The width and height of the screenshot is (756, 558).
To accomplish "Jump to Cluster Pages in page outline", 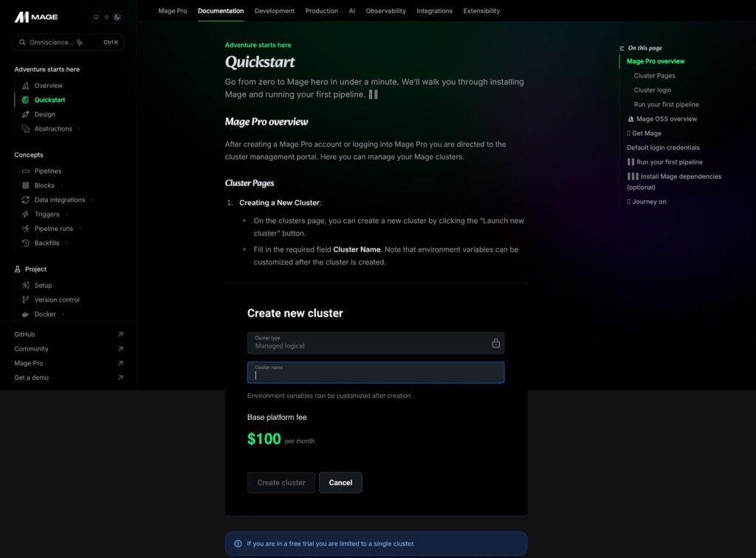I will click(654, 75).
